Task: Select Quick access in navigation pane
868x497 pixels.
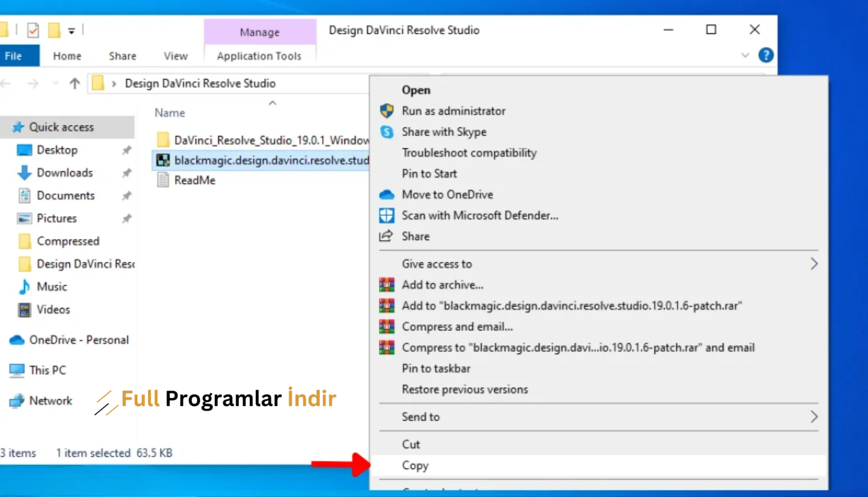Action: 67,127
